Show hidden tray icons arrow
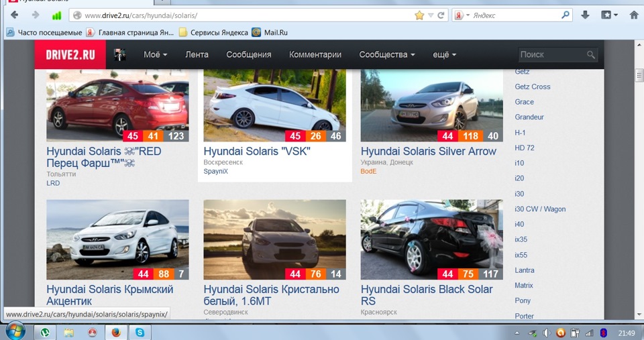Viewport: 644px width, 340px height. 517,333
